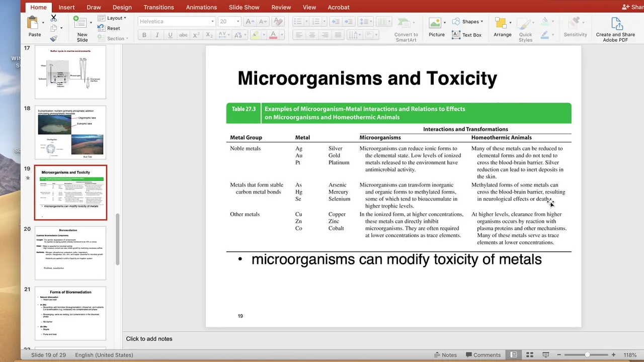Toggle Italic formatting
644x362 pixels.
(157, 35)
